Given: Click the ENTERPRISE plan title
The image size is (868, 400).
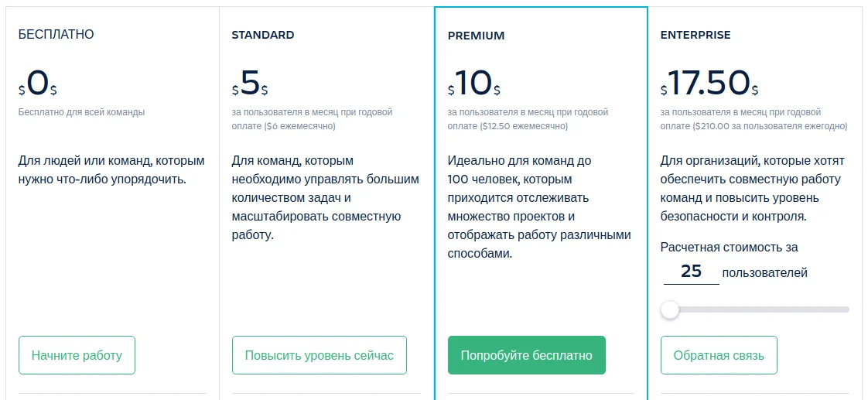Looking at the screenshot, I should tap(695, 35).
